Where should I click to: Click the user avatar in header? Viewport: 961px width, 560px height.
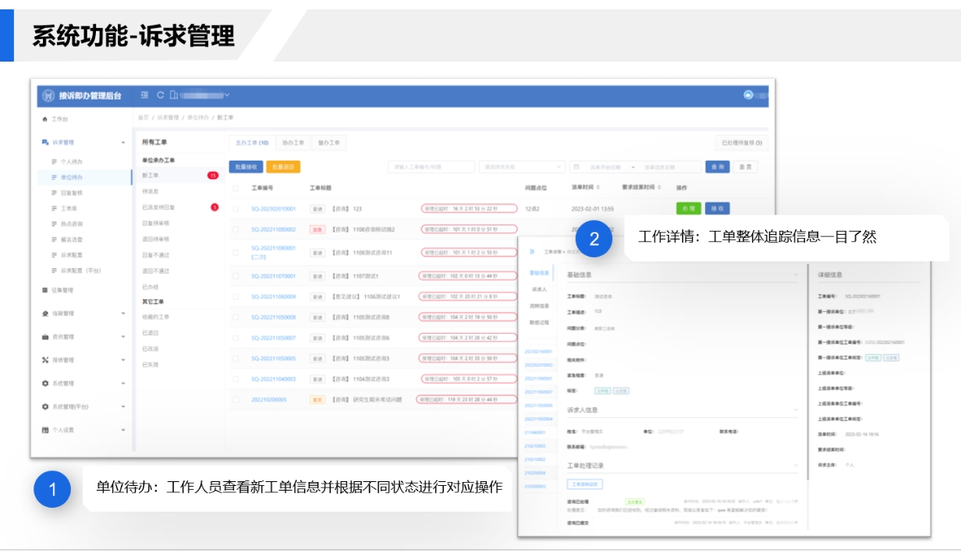point(749,95)
